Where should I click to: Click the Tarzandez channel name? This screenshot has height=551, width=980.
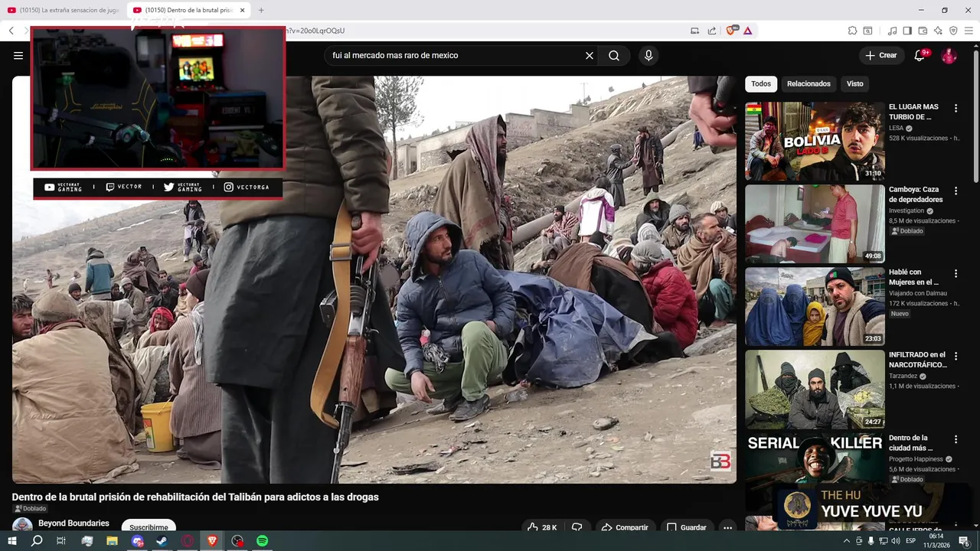[x=903, y=377]
